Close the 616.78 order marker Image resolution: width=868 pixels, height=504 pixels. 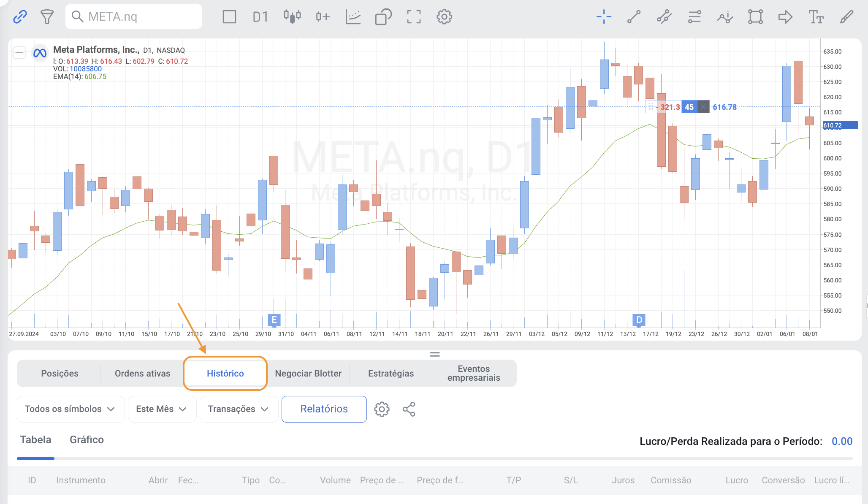coord(703,107)
